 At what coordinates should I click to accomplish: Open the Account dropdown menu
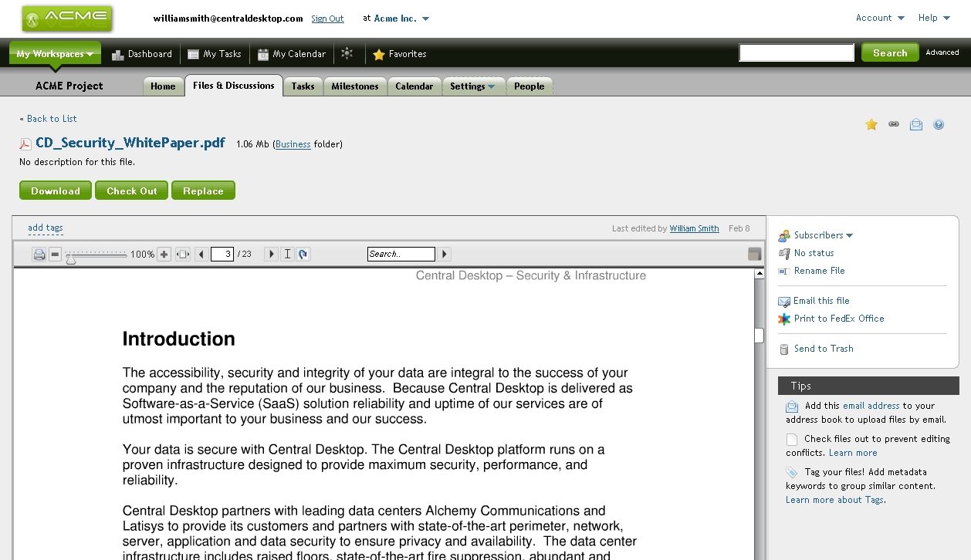881,18
